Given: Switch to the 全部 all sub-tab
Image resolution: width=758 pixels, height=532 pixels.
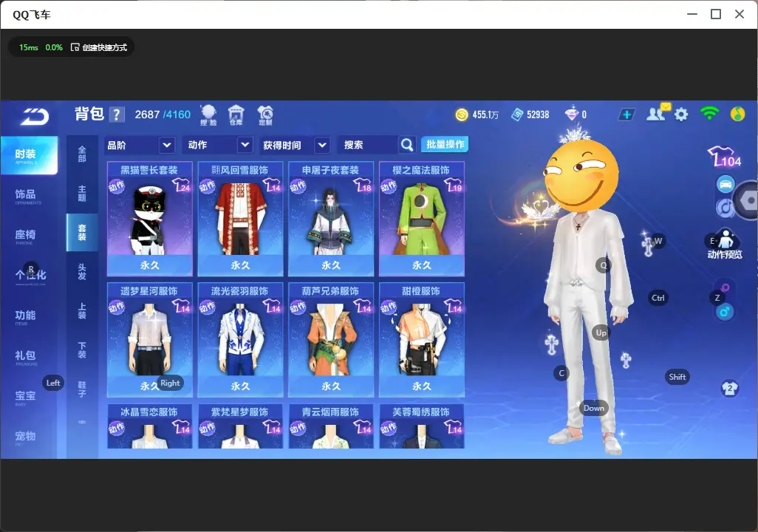Looking at the screenshot, I should 82,154.
